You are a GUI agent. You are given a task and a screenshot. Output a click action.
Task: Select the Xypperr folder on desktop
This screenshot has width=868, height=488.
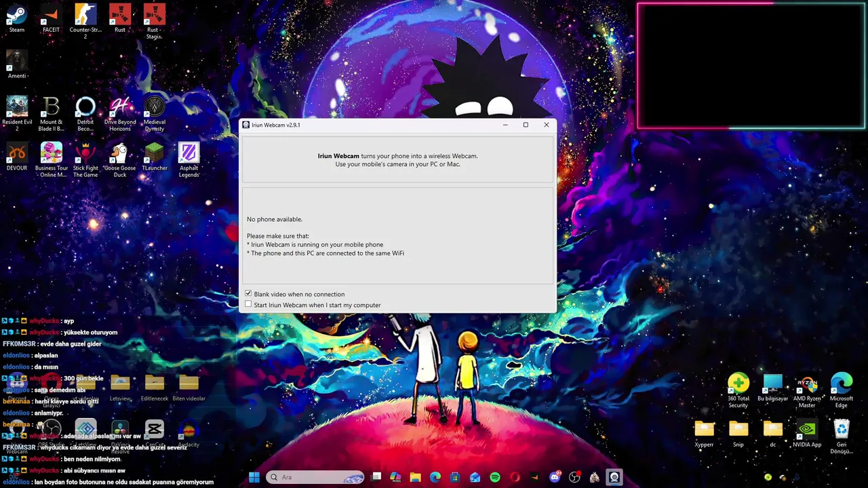pos(704,434)
